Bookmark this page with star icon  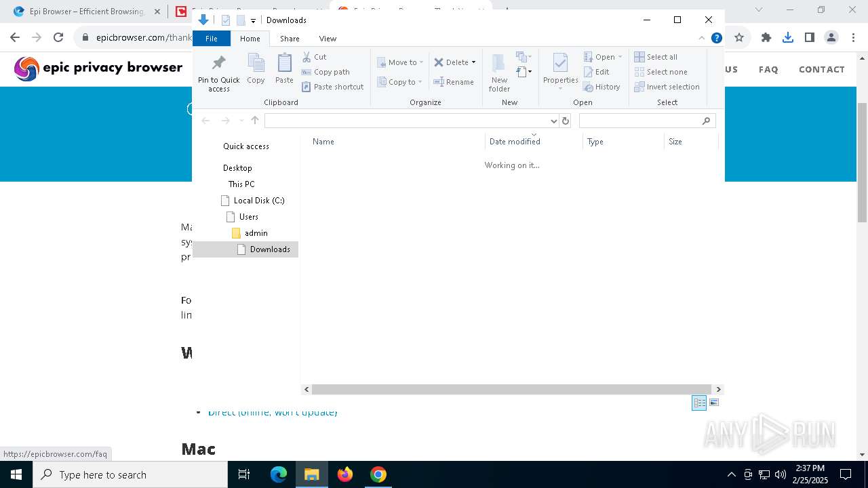(x=739, y=38)
